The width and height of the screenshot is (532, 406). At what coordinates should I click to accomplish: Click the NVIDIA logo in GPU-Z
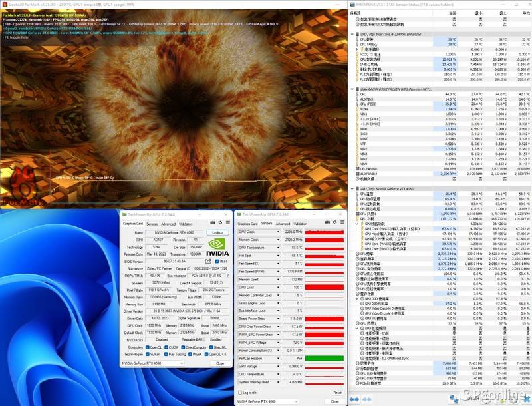point(217,247)
